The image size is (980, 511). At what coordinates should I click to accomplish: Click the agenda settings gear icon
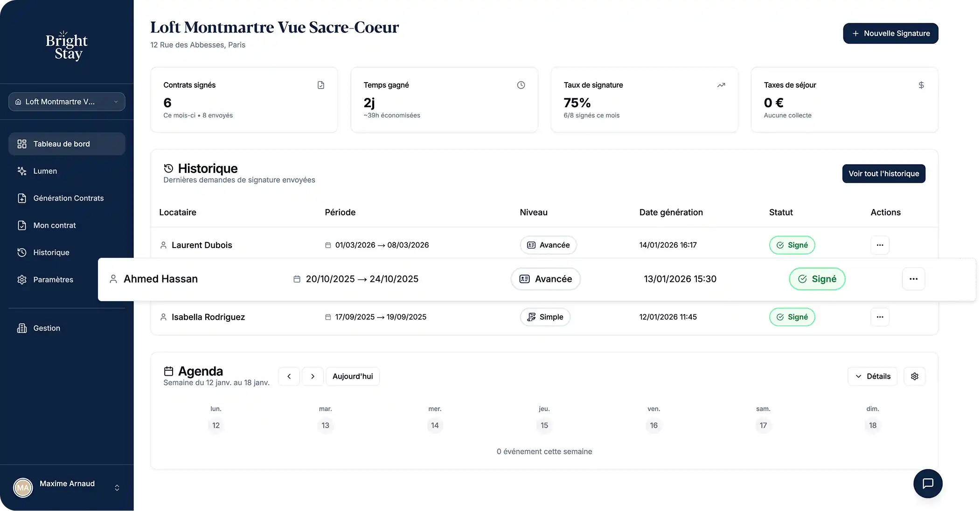914,376
